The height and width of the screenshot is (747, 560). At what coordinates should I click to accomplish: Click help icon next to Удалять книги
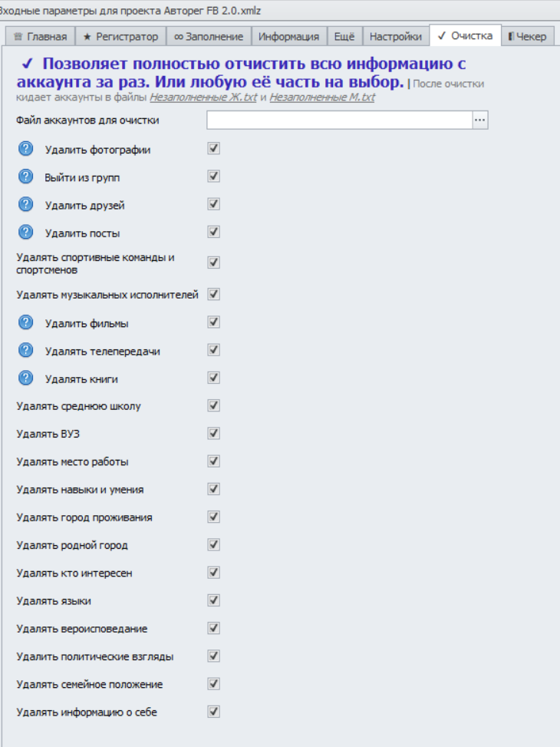26,378
